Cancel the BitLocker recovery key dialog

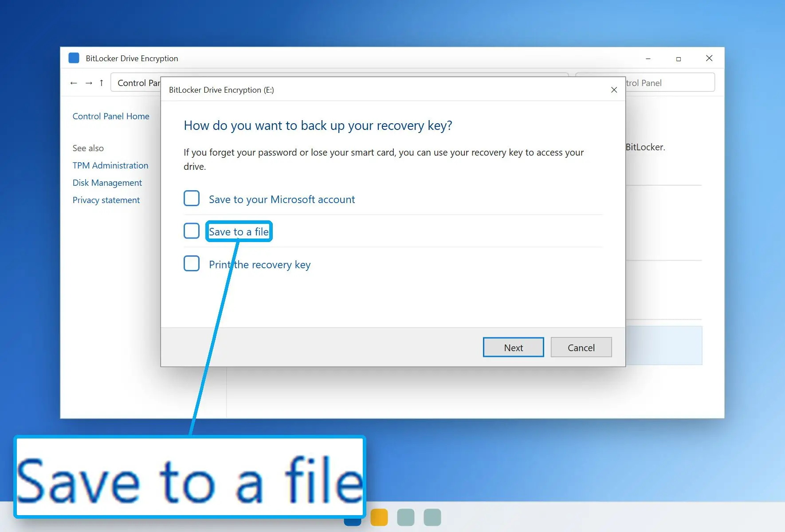(581, 347)
